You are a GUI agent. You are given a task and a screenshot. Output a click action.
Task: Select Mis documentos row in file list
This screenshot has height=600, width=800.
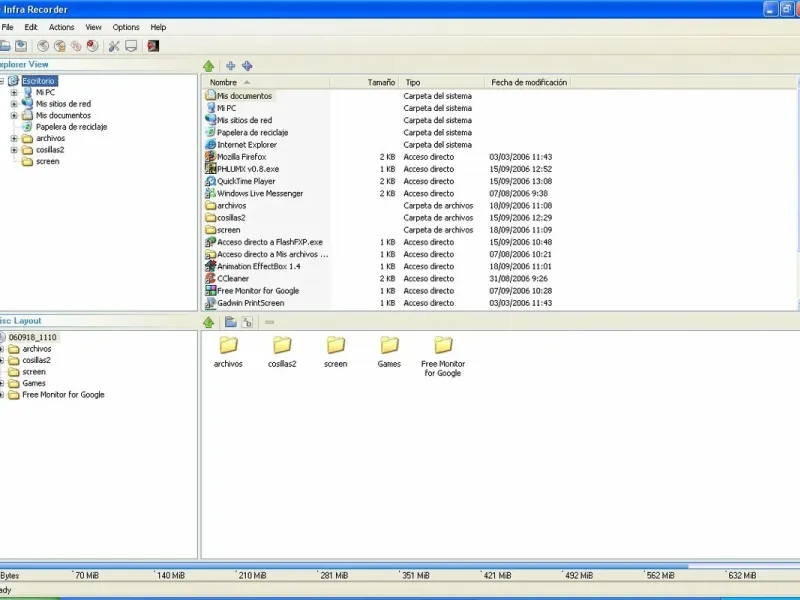[244, 96]
